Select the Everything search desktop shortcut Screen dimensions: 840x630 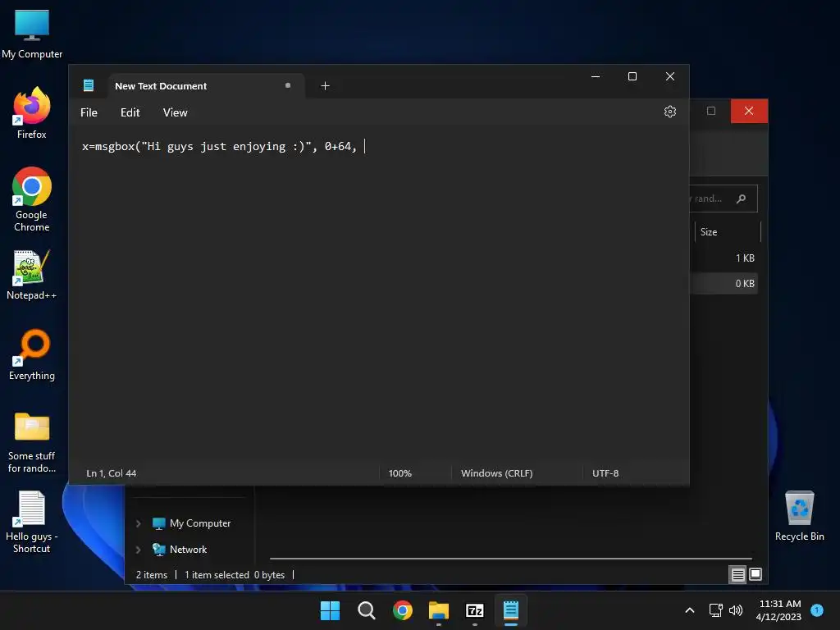[32, 355]
